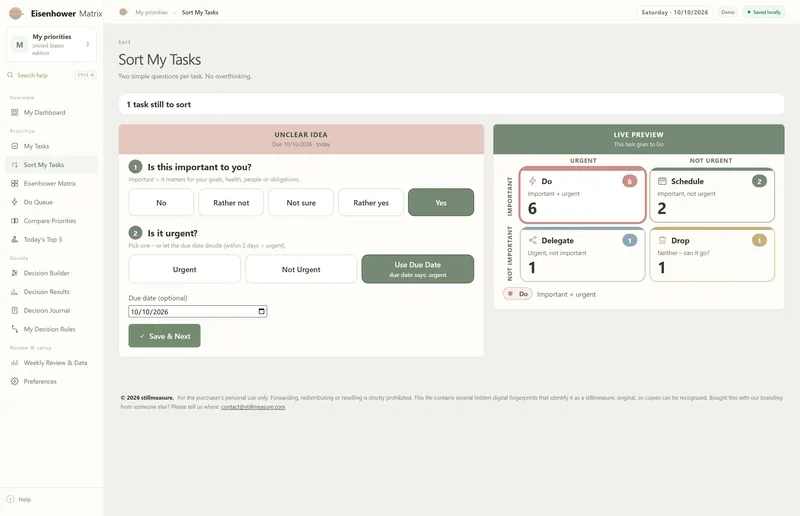Open contact@stillmeasure.com email link
The width and height of the screenshot is (800, 516).
(253, 407)
